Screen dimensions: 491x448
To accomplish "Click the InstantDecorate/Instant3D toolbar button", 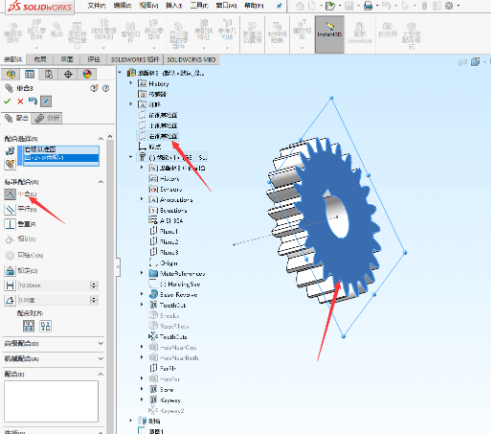I will (x=329, y=34).
